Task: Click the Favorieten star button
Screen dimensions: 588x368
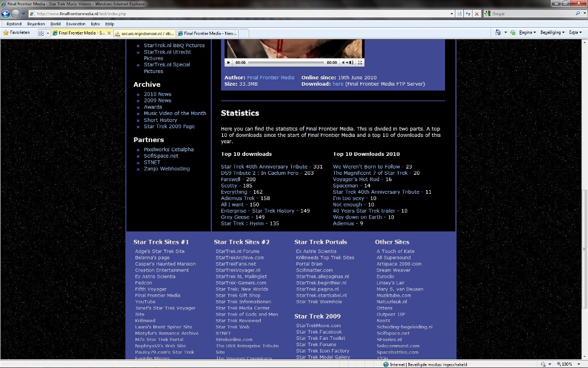Action: pos(17,33)
